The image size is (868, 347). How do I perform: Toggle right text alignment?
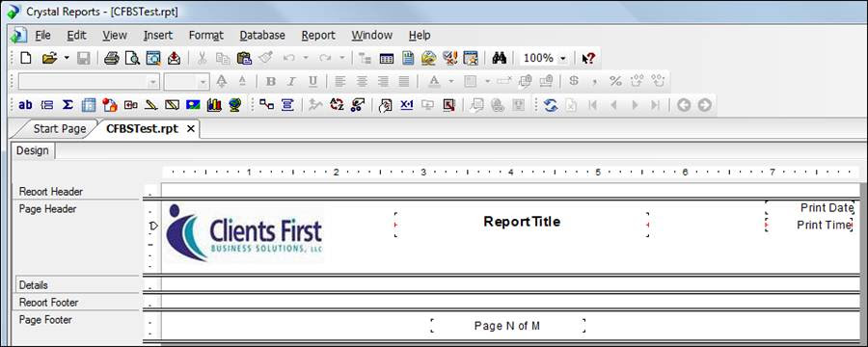tap(383, 81)
